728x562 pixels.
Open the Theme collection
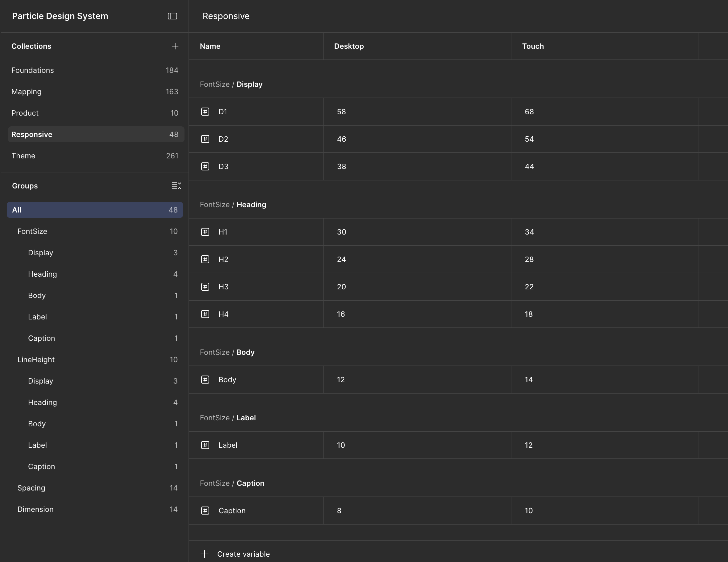click(96, 156)
